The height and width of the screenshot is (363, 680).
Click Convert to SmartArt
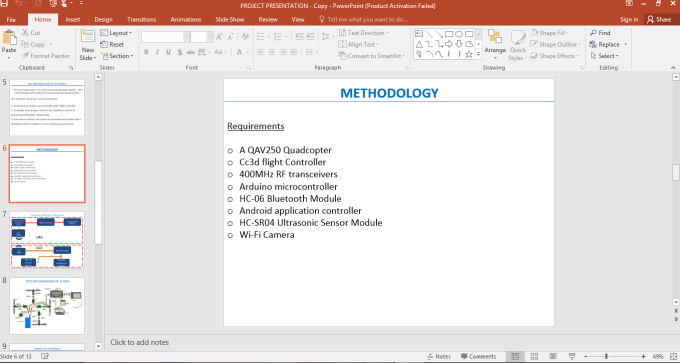point(372,56)
